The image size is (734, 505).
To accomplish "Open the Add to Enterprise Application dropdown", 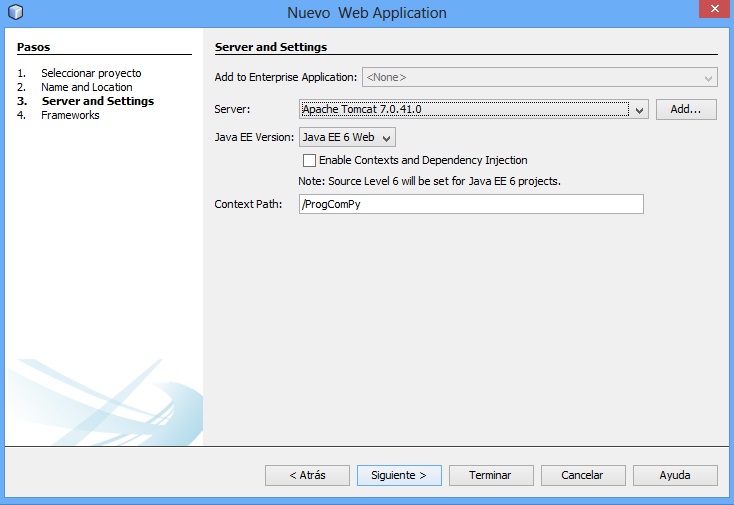I will click(539, 77).
